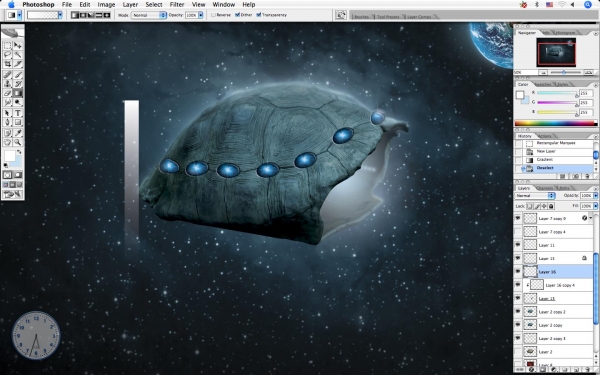Select the Pen tool

7,122
